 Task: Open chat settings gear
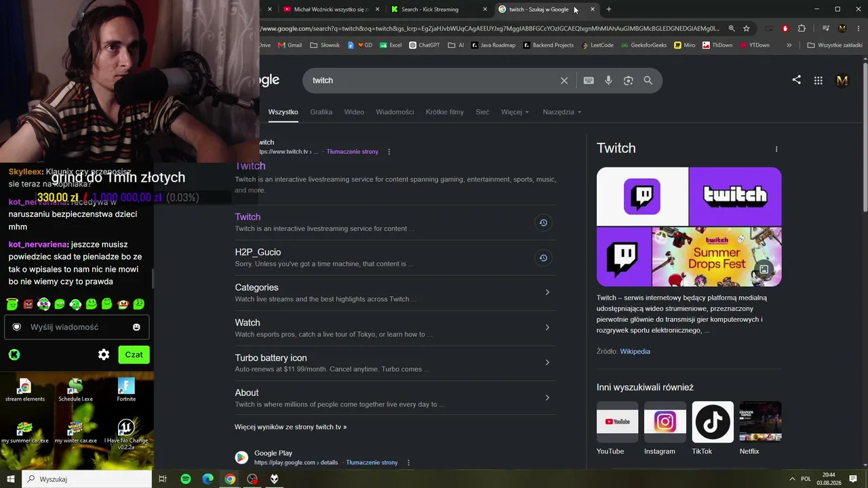tap(104, 354)
